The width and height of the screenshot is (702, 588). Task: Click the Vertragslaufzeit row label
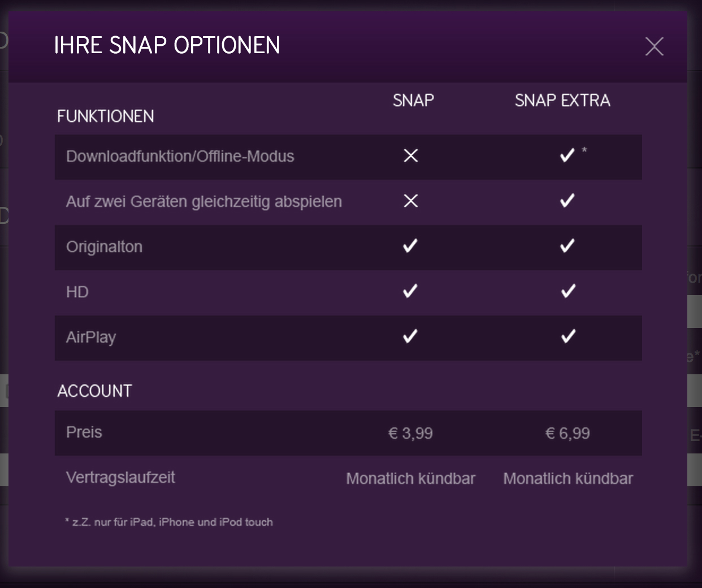(x=120, y=478)
